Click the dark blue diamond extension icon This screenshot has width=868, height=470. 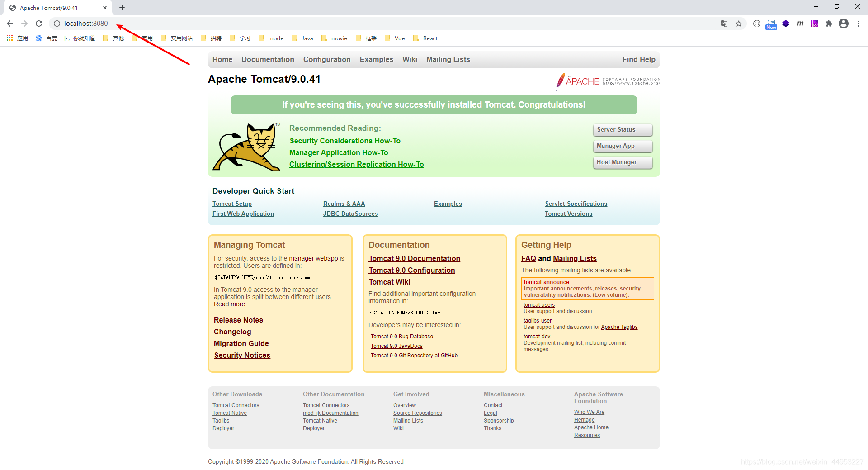pos(786,24)
